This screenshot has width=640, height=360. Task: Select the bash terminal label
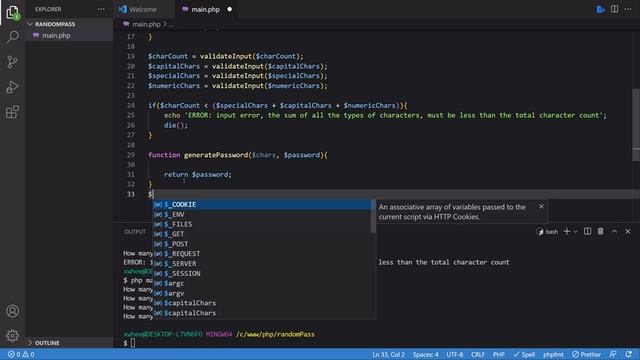tap(547, 232)
